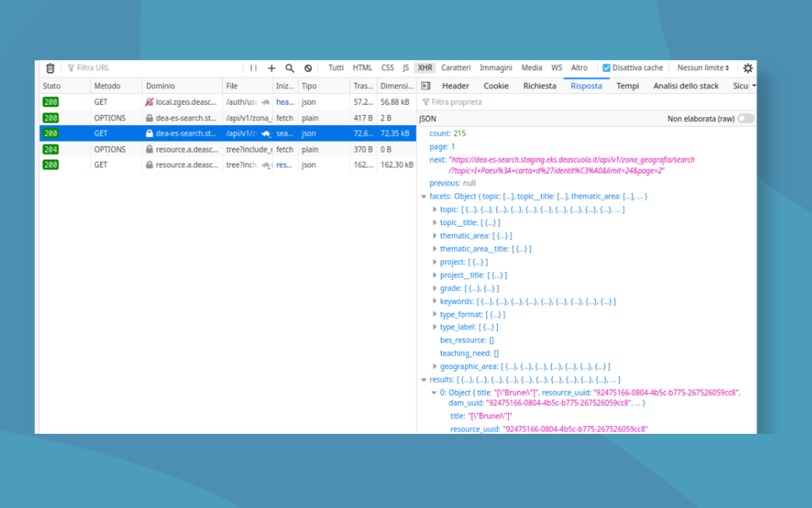The image size is (812, 508).
Task: Expand the topic array node
Action: 434,209
